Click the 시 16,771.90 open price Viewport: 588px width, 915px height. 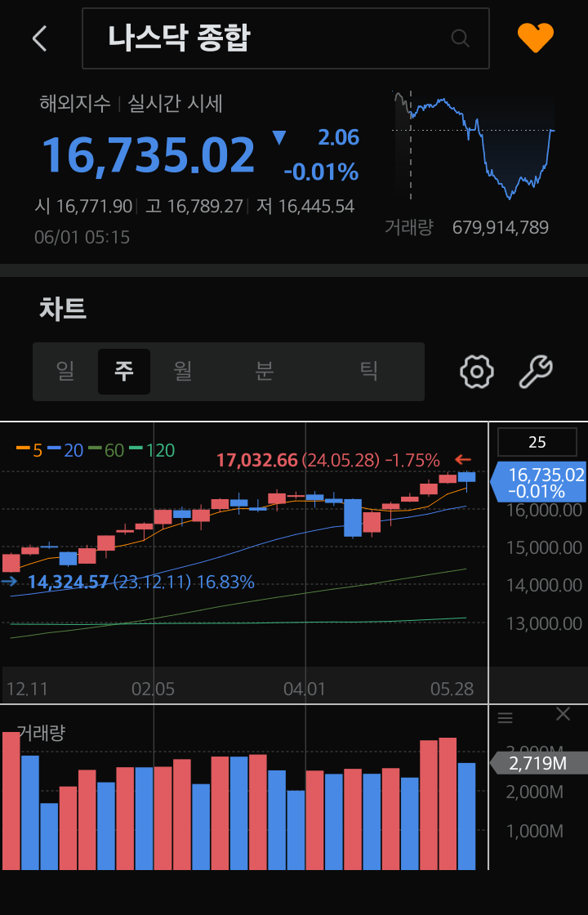pos(83,207)
